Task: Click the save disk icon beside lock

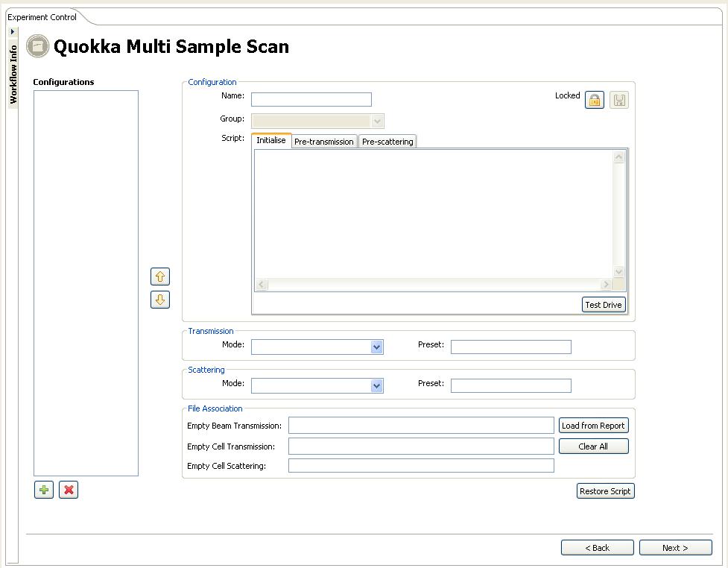Action: pyautogui.click(x=619, y=100)
